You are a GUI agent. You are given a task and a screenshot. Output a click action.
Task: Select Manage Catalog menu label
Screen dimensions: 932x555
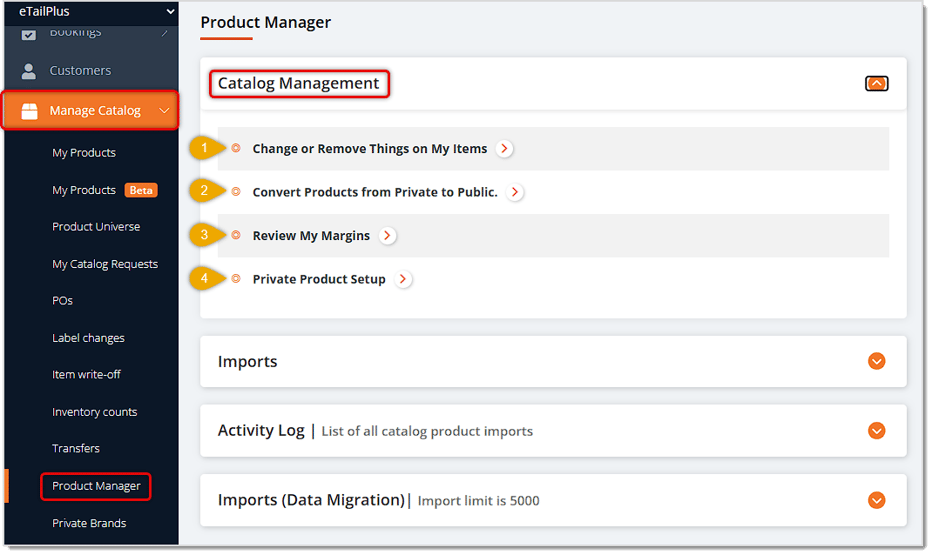click(x=95, y=111)
